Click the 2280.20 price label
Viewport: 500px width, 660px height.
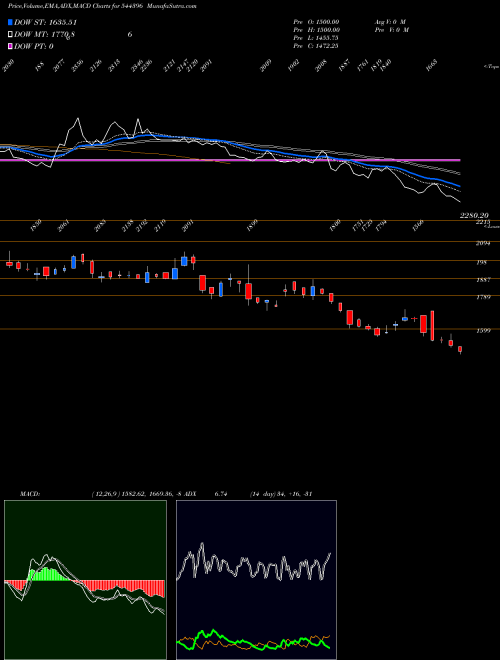[x=474, y=215]
